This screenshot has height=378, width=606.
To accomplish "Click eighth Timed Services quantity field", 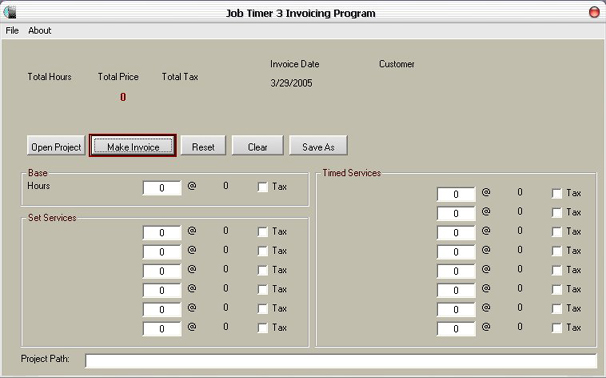I will click(x=456, y=329).
